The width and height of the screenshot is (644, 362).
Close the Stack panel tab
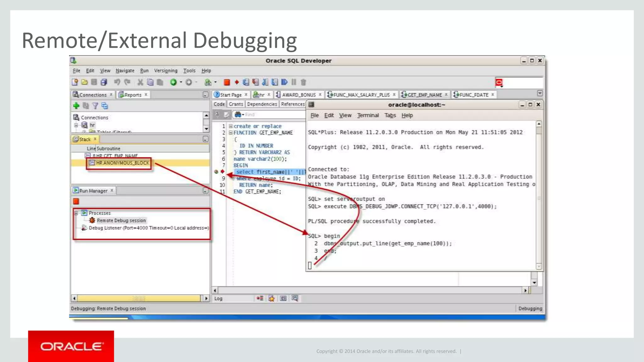click(95, 139)
